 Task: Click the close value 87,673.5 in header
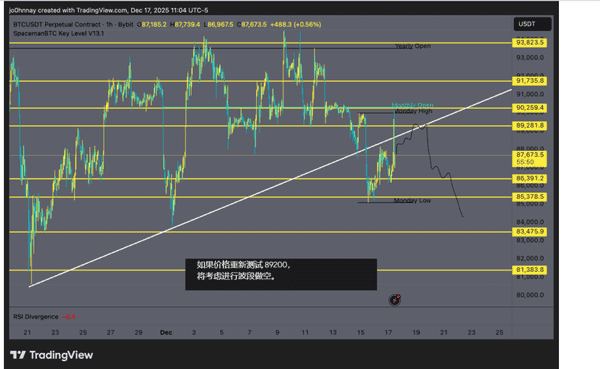[254, 24]
